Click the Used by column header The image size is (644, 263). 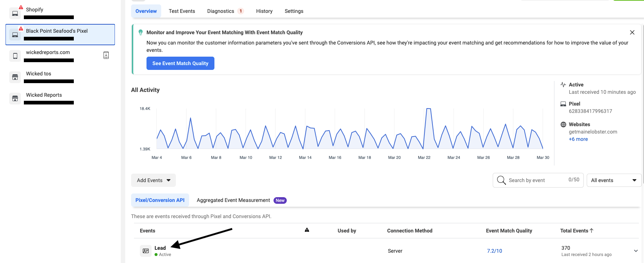[x=347, y=231]
